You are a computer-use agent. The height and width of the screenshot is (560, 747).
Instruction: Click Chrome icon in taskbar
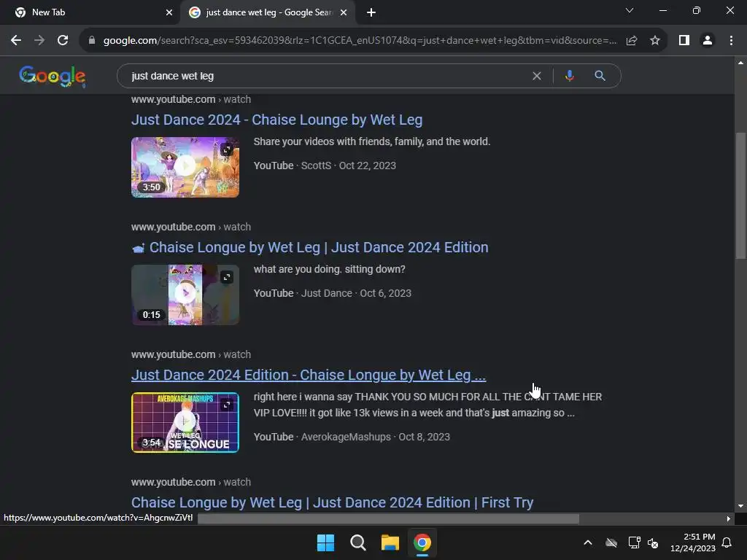422,542
